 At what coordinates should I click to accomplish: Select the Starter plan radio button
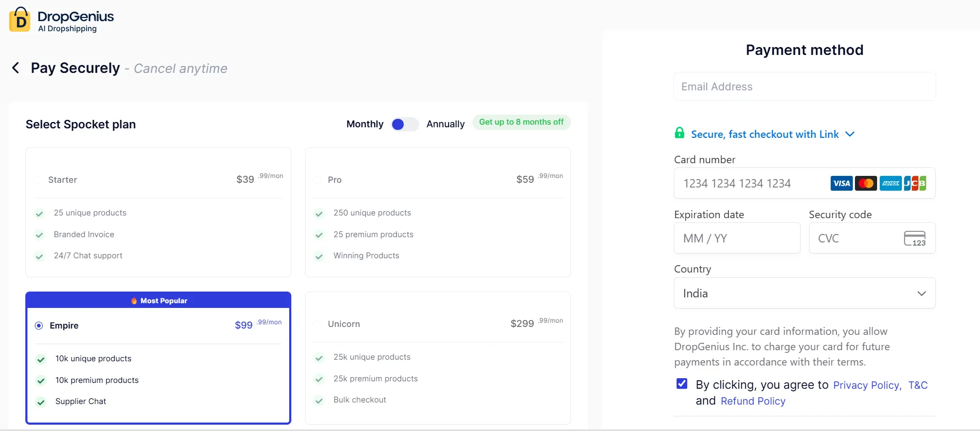coord(38,180)
